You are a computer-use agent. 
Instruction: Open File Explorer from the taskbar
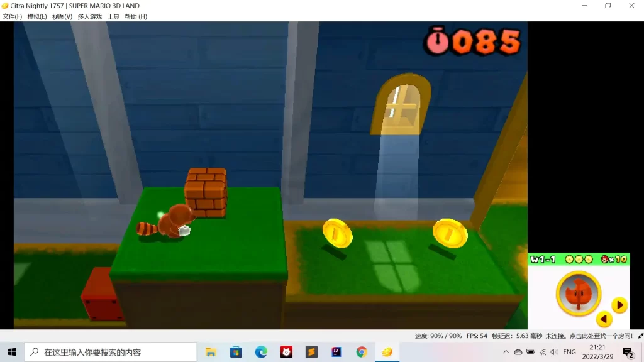point(211,352)
